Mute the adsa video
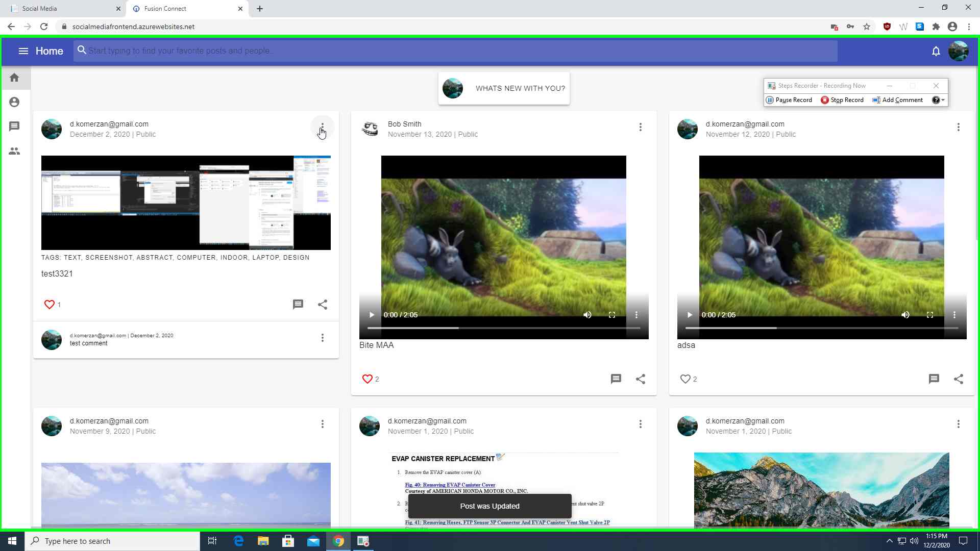Screen dimensions: 980x551 pyautogui.click(x=905, y=315)
